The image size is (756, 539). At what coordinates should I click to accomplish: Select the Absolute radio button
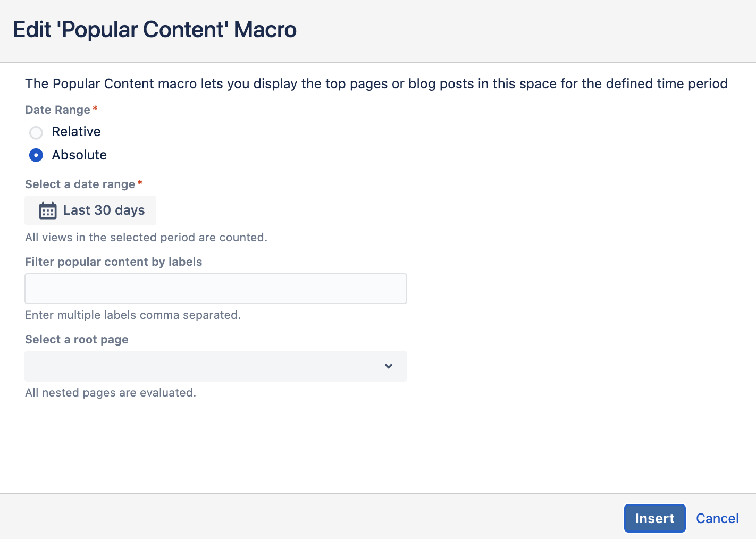click(x=36, y=155)
